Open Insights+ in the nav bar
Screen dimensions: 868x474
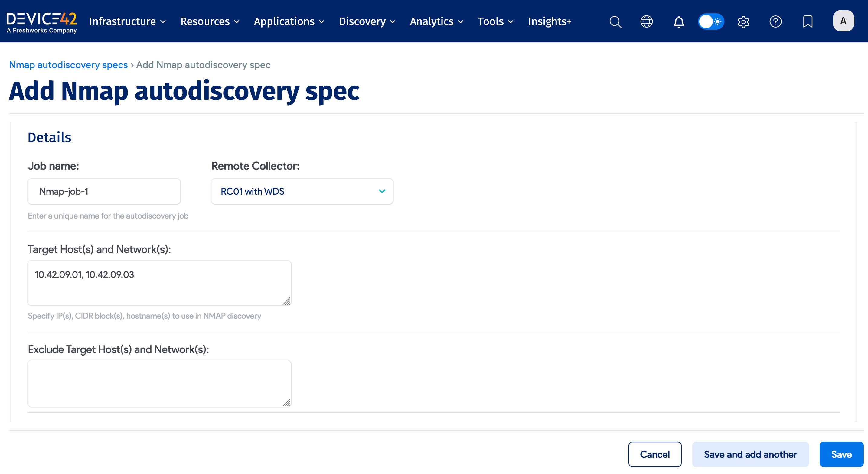tap(550, 21)
